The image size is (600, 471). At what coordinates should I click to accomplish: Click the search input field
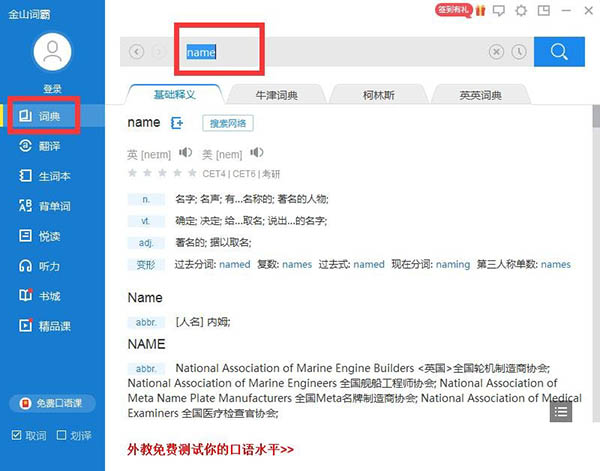click(329, 52)
